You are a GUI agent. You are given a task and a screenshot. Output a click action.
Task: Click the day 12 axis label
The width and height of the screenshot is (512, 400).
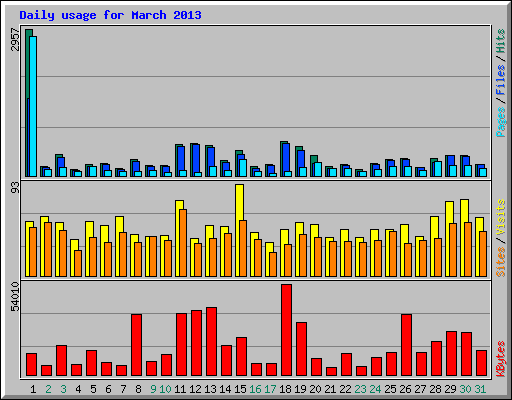coord(195,389)
